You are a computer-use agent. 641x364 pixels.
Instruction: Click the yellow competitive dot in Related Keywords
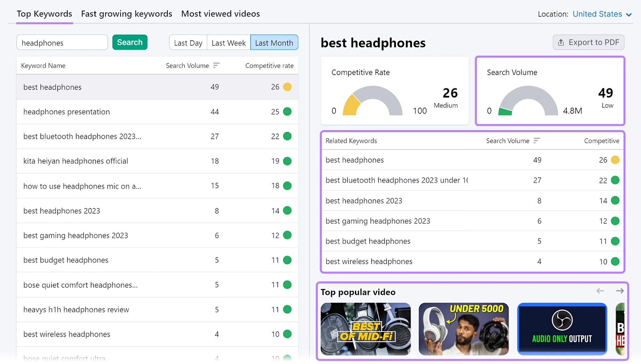point(615,159)
